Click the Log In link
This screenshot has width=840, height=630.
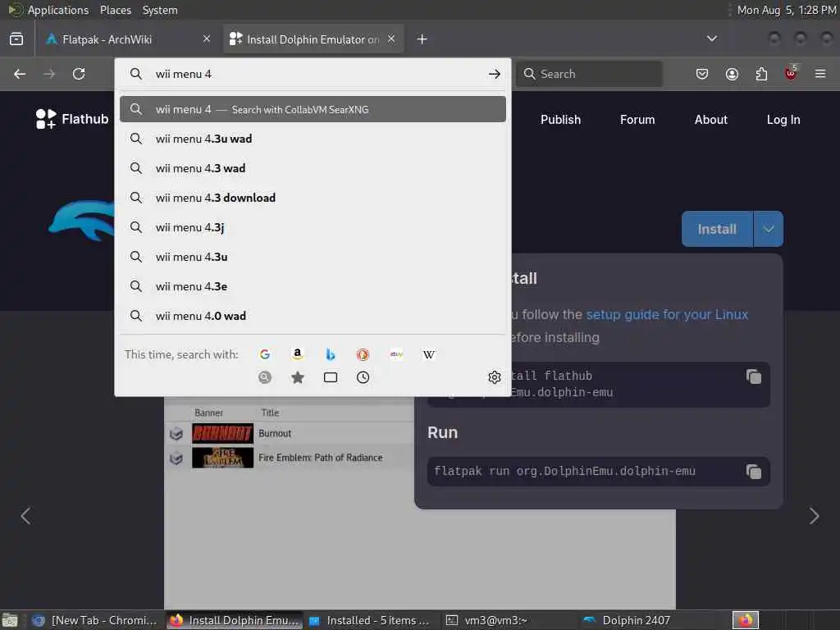[x=783, y=120]
